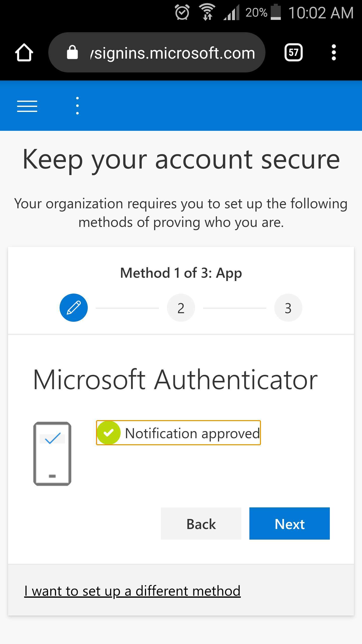The image size is (362, 644).
Task: Select step 2 circle in progress tracker
Action: 181,308
